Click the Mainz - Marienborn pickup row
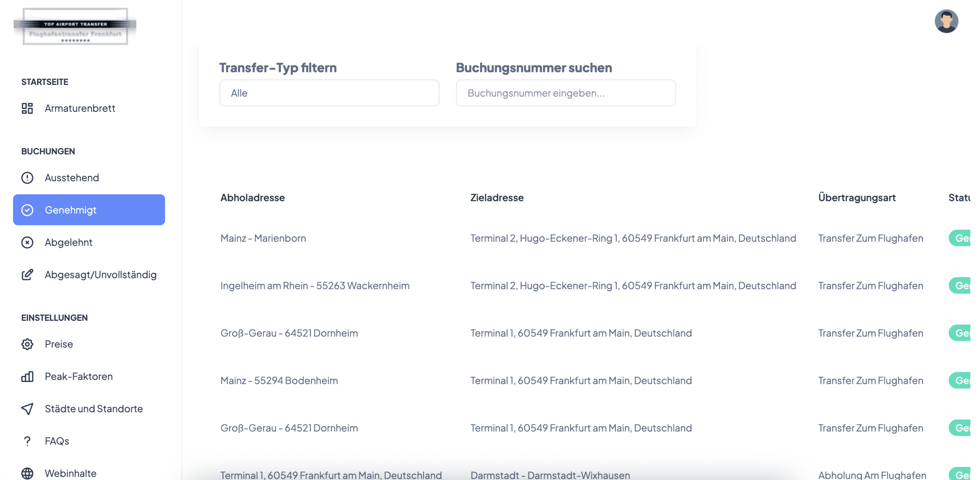This screenshot has height=480, width=980. (263, 238)
